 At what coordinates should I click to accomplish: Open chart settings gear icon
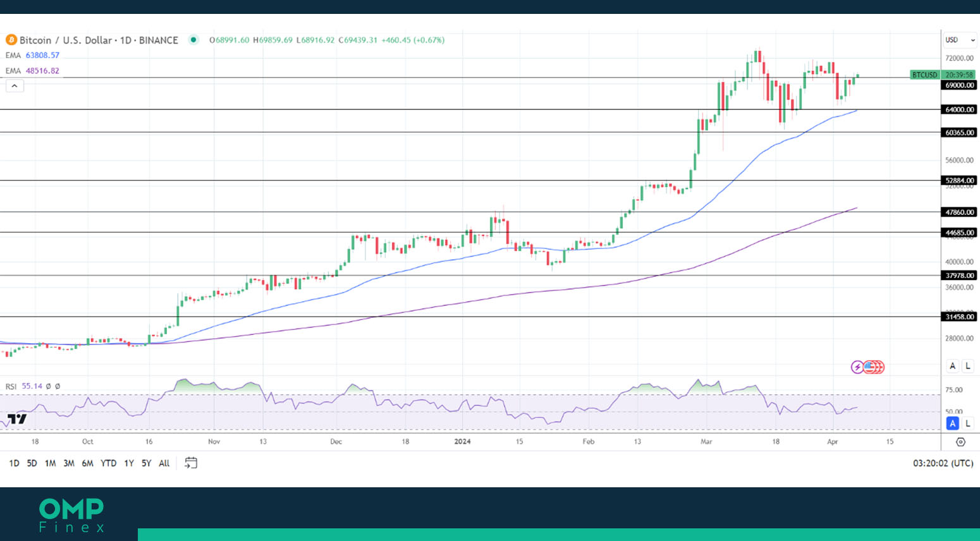click(x=960, y=442)
